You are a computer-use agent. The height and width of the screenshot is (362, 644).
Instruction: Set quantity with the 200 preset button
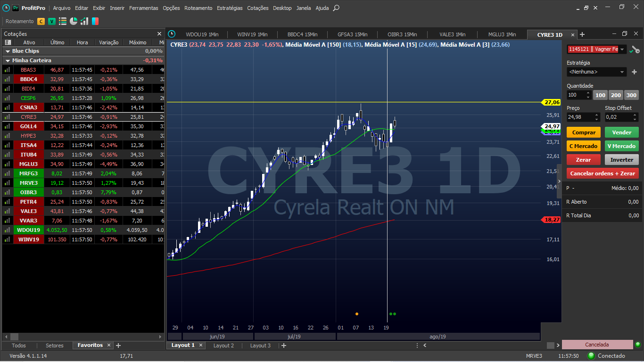pos(616,95)
